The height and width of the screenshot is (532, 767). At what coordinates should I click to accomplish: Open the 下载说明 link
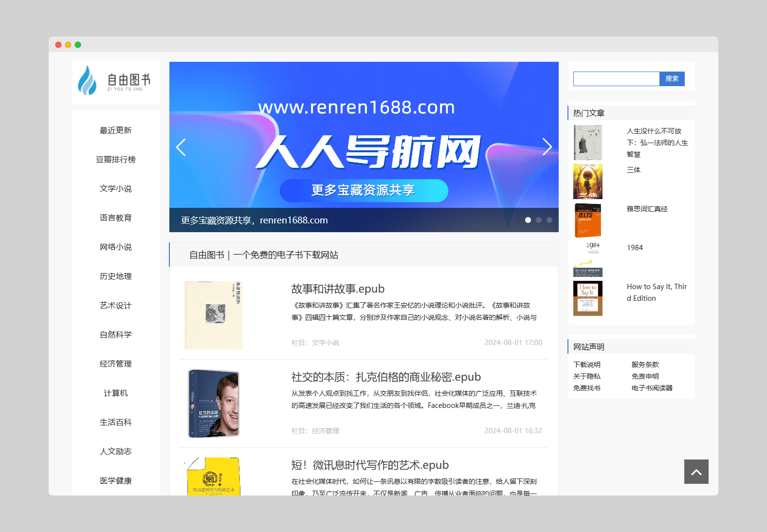[587, 365]
